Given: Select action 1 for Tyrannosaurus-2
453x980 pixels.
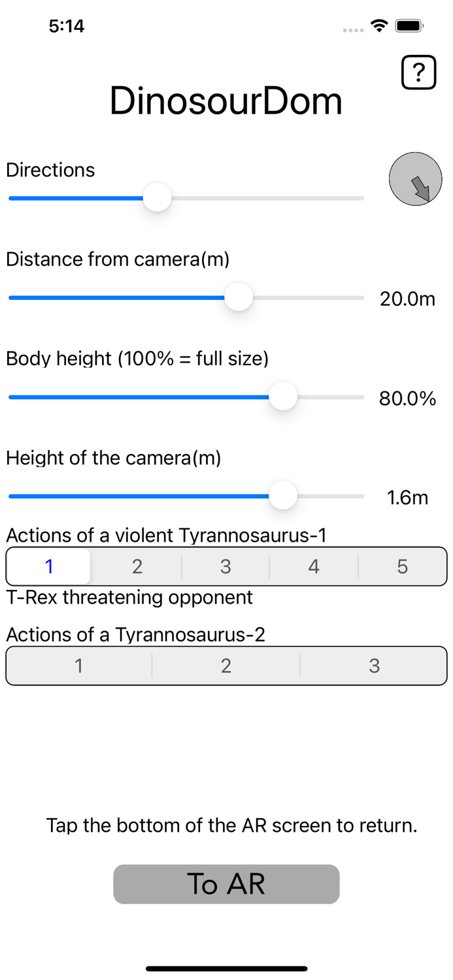Looking at the screenshot, I should [x=78, y=665].
